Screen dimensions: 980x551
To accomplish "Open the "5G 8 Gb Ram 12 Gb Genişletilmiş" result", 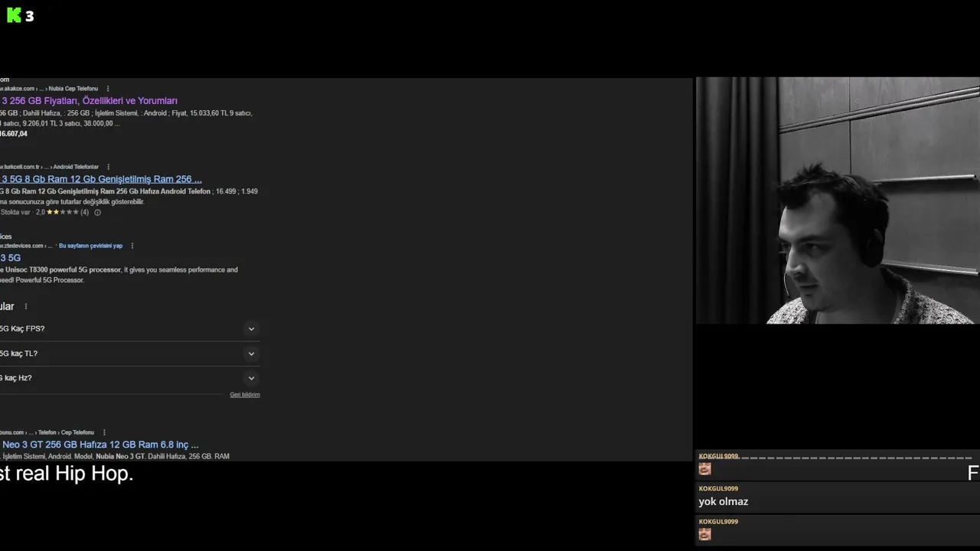I will pos(101,179).
